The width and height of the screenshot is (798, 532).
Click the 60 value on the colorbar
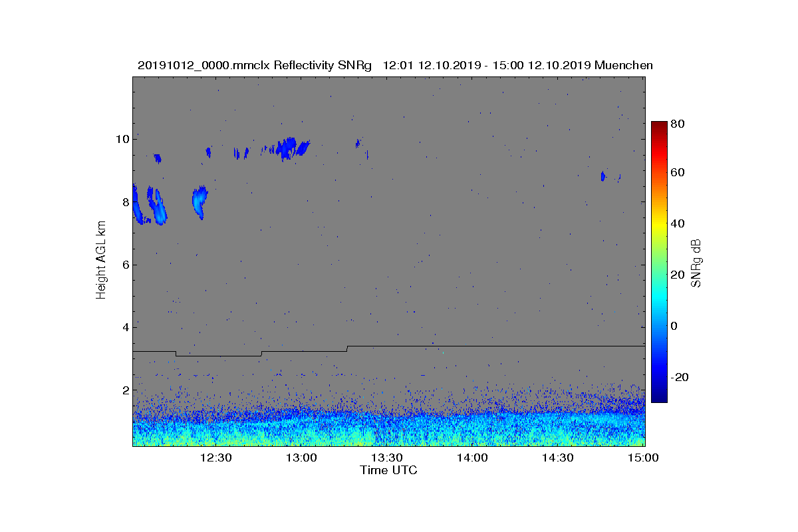click(679, 173)
